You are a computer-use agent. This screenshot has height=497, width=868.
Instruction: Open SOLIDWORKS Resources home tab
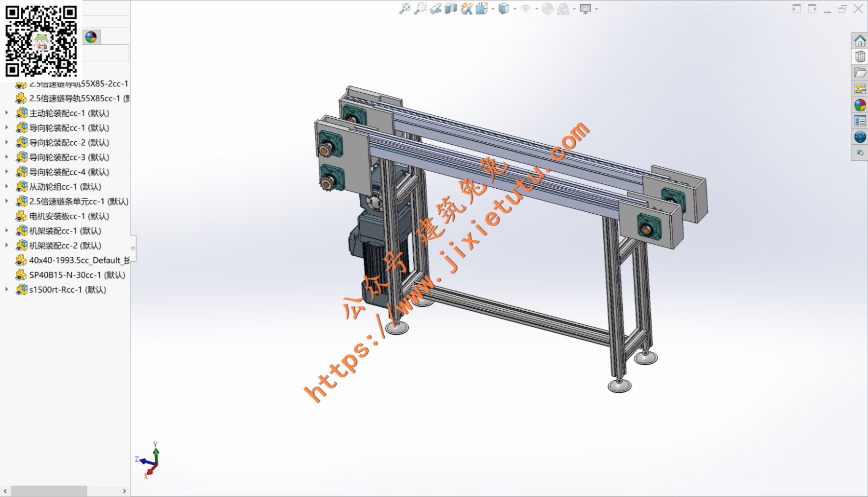[860, 41]
